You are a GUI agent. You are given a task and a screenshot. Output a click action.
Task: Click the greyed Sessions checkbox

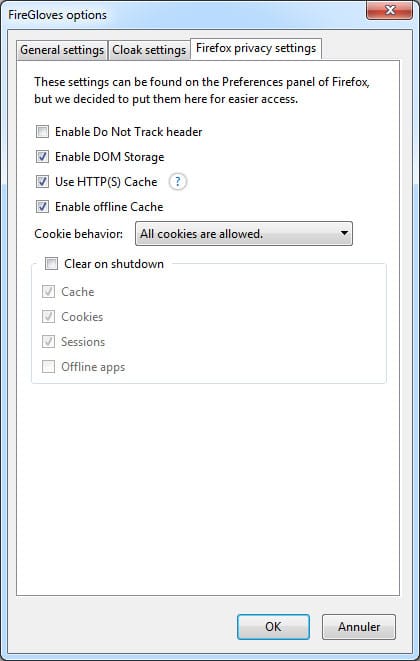[48, 341]
